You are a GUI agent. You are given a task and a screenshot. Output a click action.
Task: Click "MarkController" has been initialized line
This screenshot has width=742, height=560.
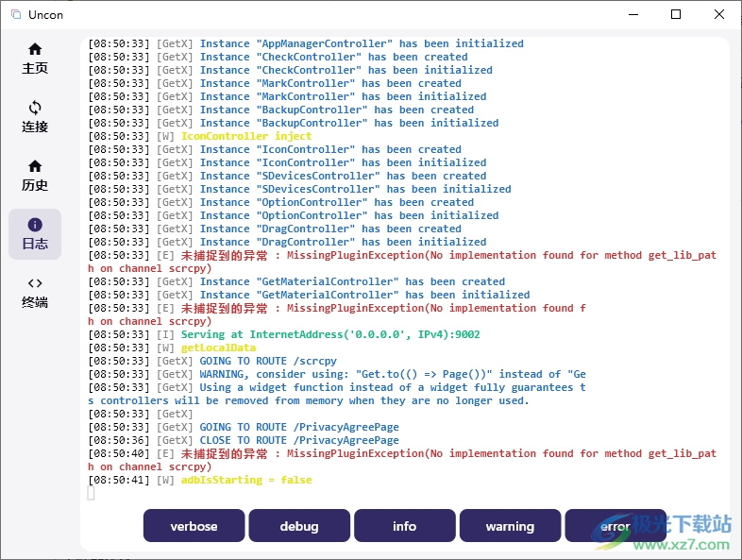287,96
